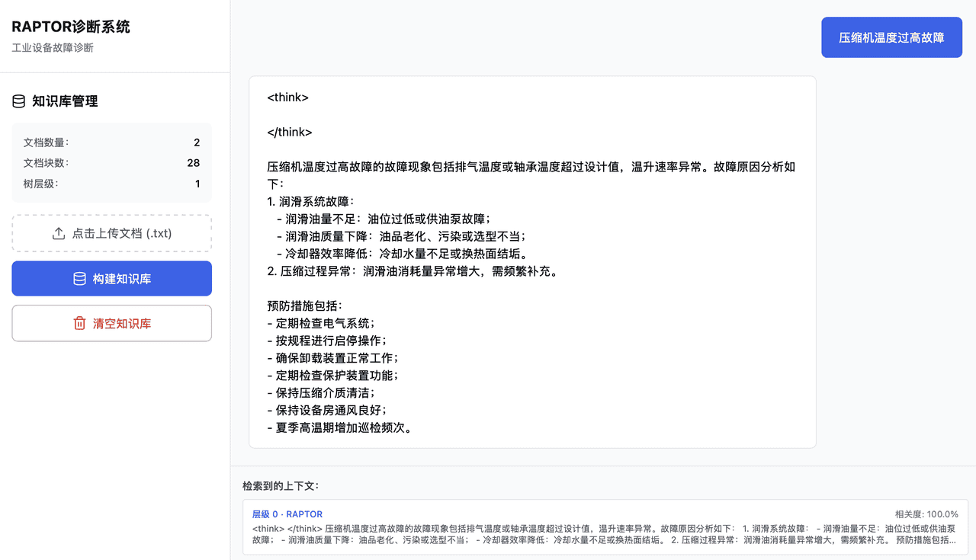Click the 清空知识库 button
The width and height of the screenshot is (976, 560).
(111, 323)
